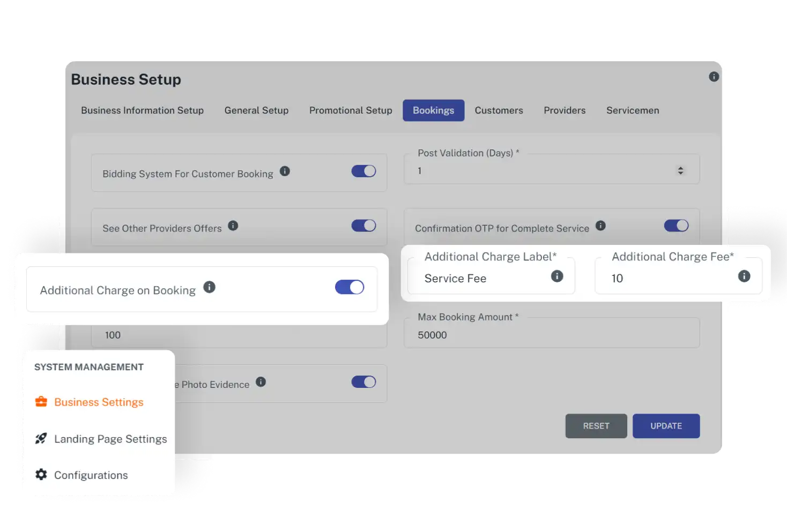Click the SYSTEM MANAGEMENT section label

tap(89, 367)
